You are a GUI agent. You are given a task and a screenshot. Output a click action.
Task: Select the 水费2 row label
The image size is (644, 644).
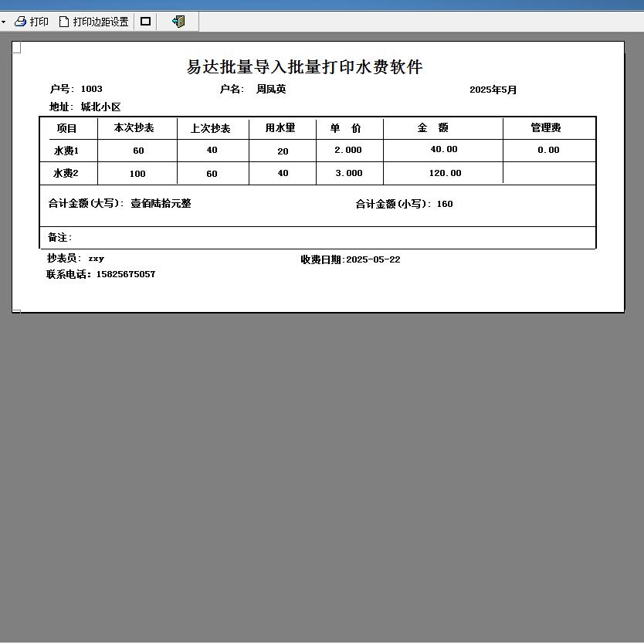pos(66,173)
